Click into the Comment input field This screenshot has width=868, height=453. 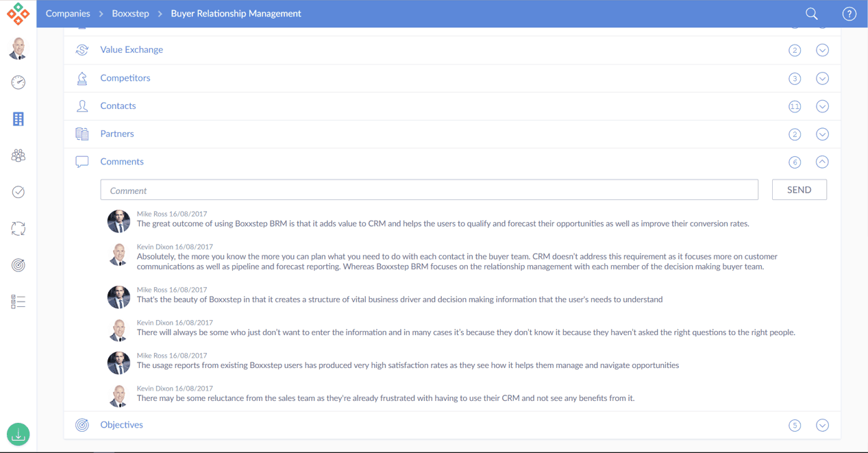click(429, 191)
